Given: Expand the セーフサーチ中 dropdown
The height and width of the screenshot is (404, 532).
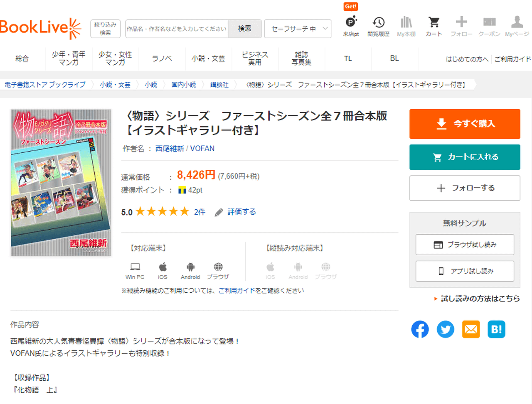Looking at the screenshot, I should click(298, 29).
